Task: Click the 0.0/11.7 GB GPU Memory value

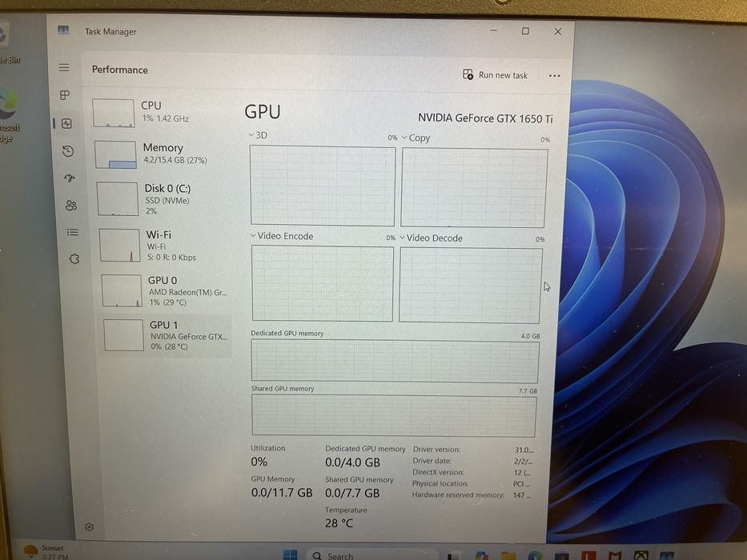Action: 282,492
